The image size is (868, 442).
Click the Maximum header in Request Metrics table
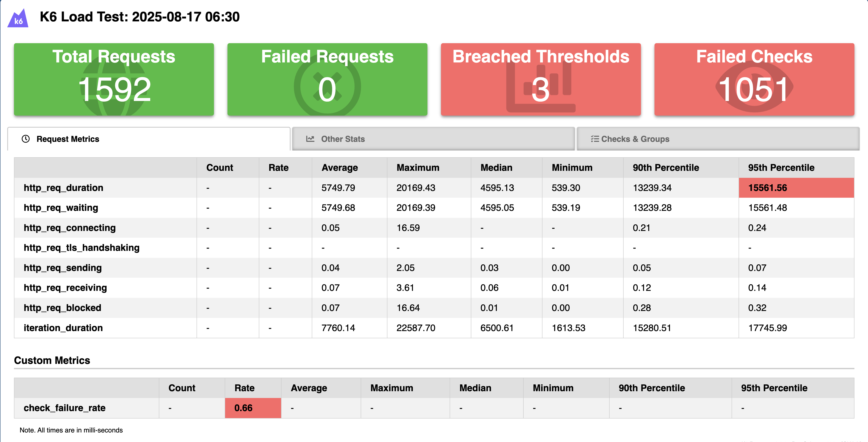tap(418, 168)
